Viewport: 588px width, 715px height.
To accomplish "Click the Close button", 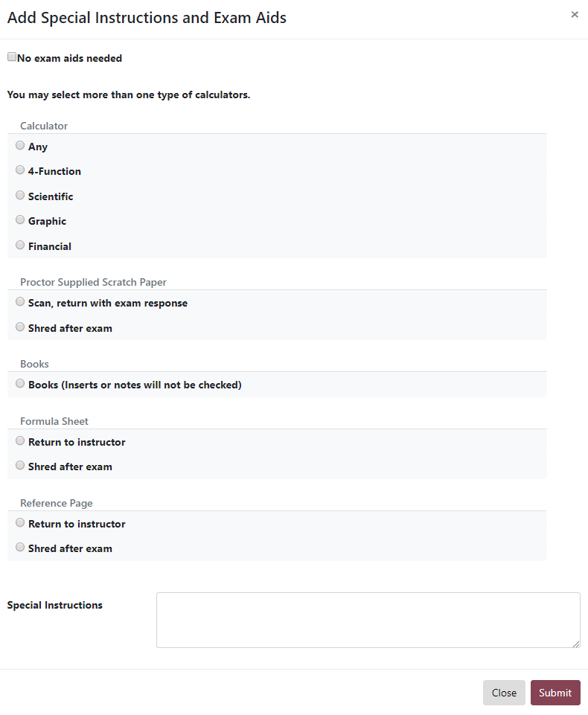I will point(504,693).
